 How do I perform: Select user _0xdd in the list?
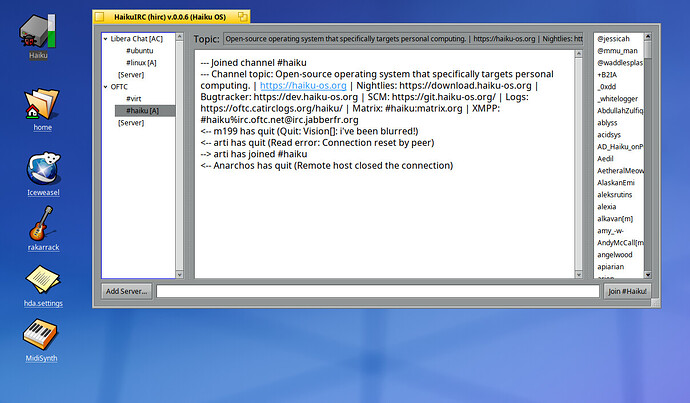[606, 87]
